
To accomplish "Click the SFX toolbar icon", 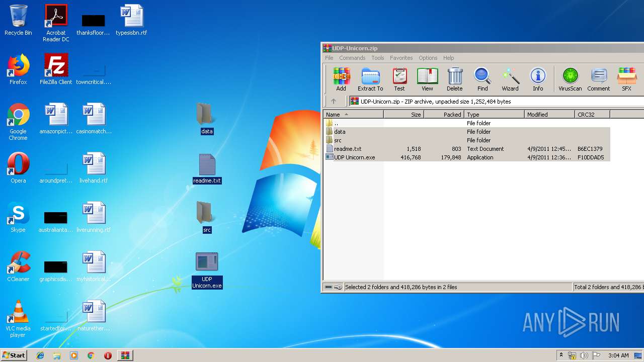I will [626, 79].
